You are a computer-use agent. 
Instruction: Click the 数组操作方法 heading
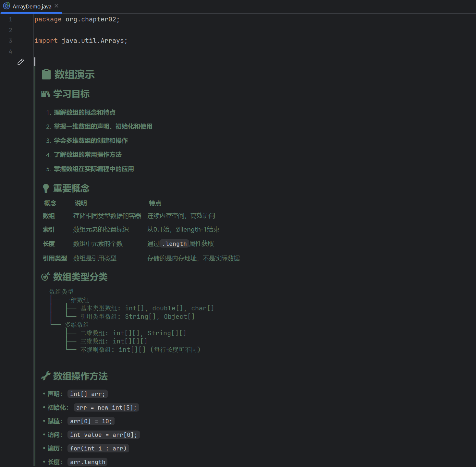(x=80, y=376)
